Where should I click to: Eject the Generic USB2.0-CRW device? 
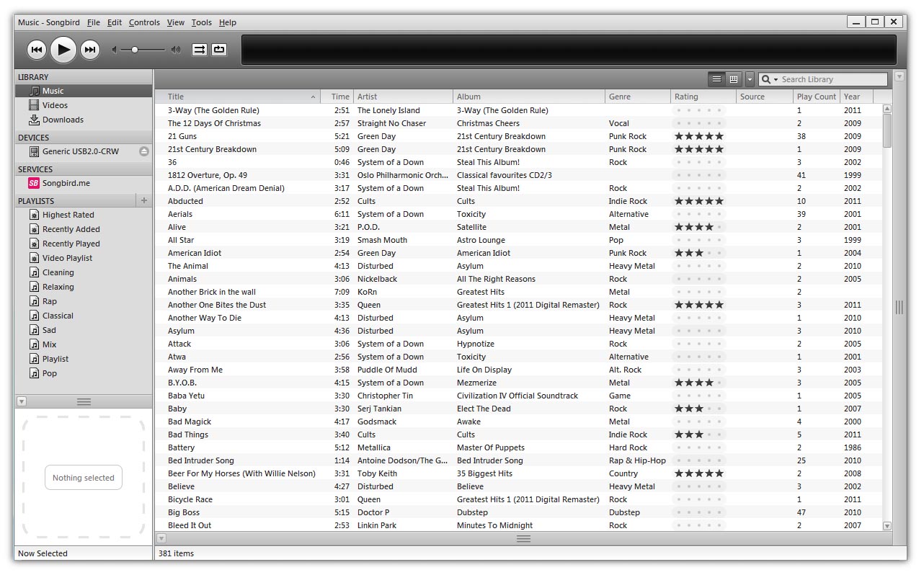pyautogui.click(x=143, y=151)
